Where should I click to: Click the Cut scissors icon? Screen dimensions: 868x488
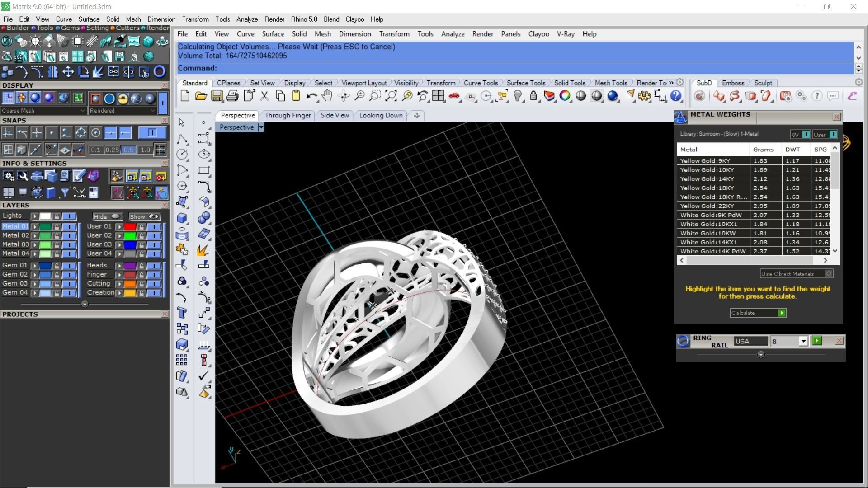[x=264, y=96]
